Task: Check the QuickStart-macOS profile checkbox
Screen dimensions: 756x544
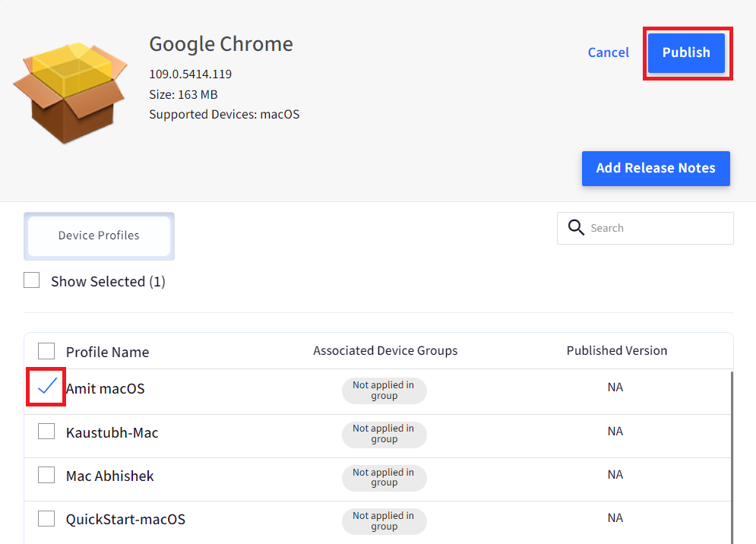Action: tap(46, 519)
